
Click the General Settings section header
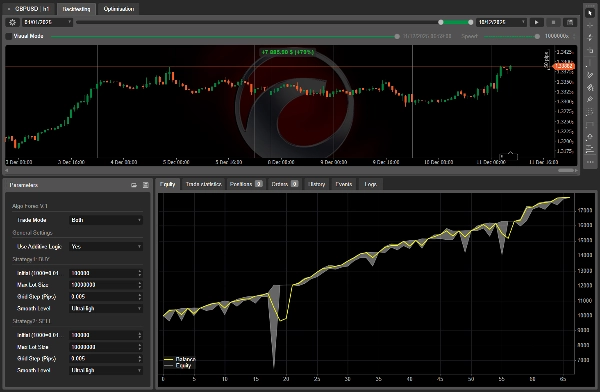32,233
